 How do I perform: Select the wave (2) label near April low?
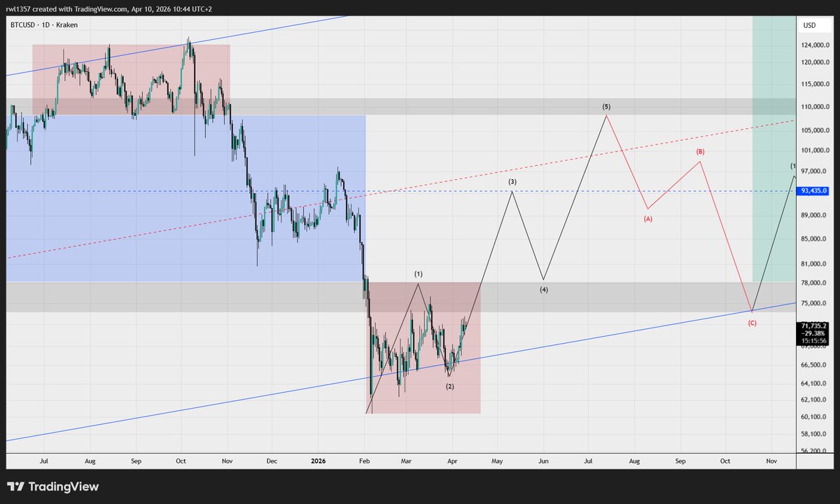tap(449, 386)
